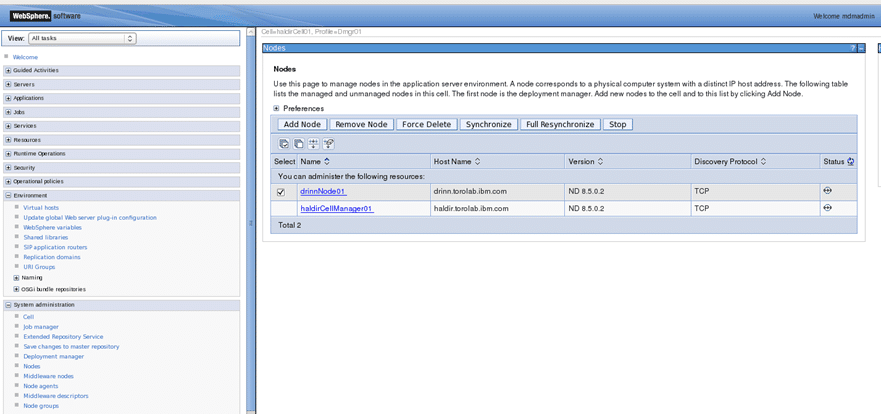Open the haldirCellManager01 node link
Image resolution: width=881 pixels, height=414 pixels.
coord(337,208)
